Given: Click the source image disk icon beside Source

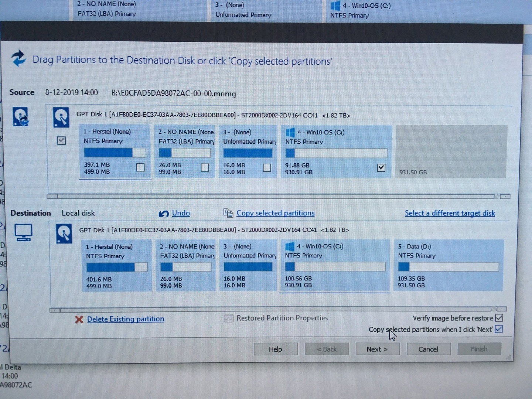Looking at the screenshot, I should pos(21,117).
